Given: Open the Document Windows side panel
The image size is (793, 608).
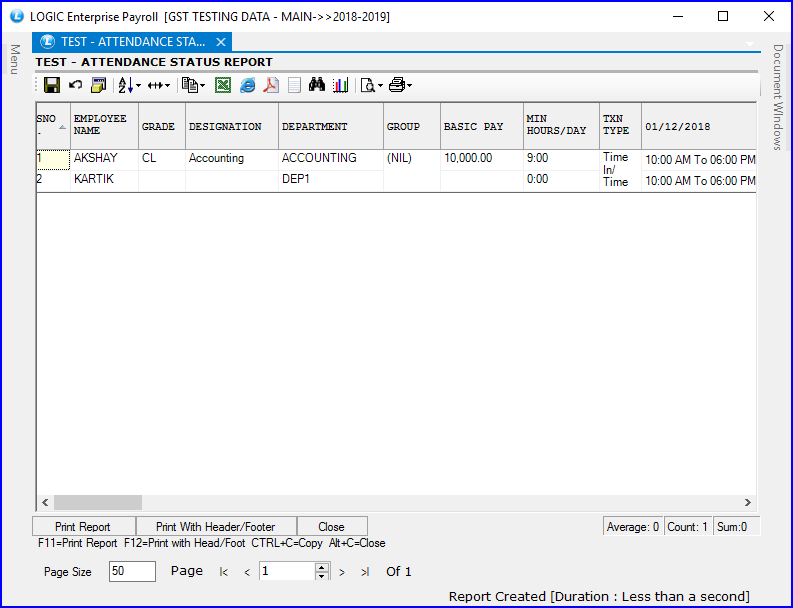Looking at the screenshot, I should point(778,97).
